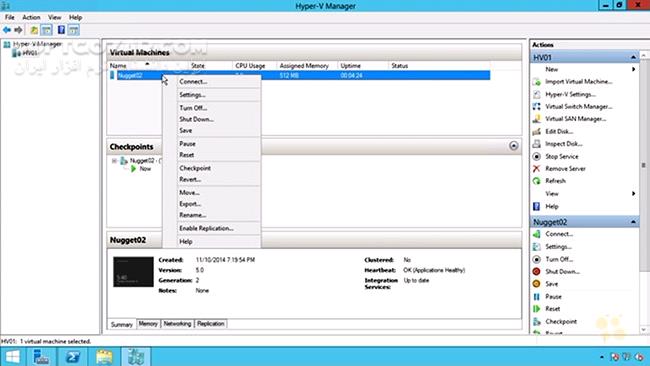This screenshot has width=650, height=366.
Task: Click the Edit Disk icon
Action: 536,131
